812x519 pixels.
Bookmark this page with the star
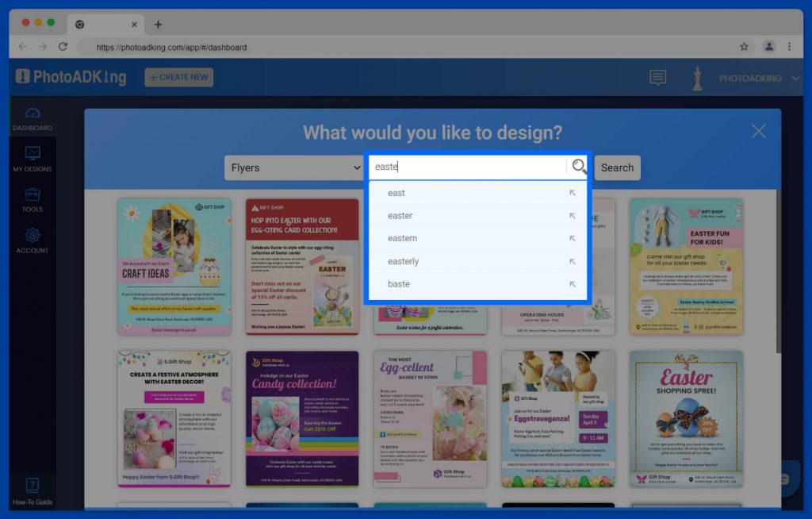pos(744,47)
